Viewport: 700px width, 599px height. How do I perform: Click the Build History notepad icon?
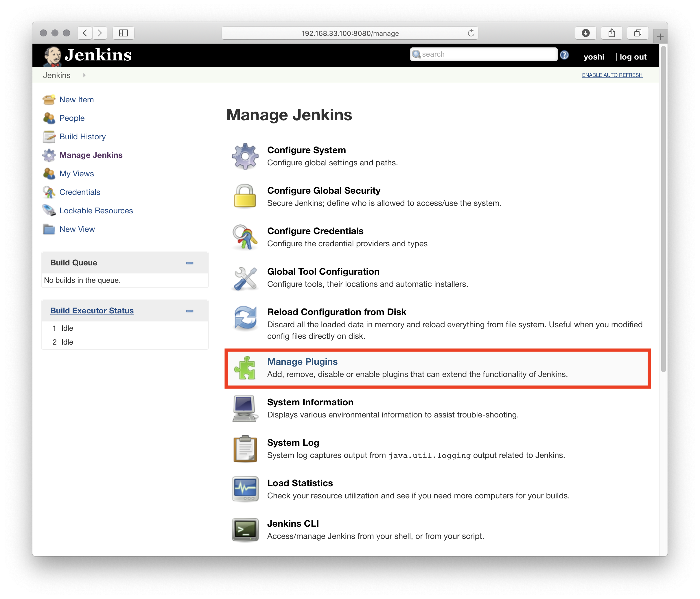pyautogui.click(x=49, y=137)
